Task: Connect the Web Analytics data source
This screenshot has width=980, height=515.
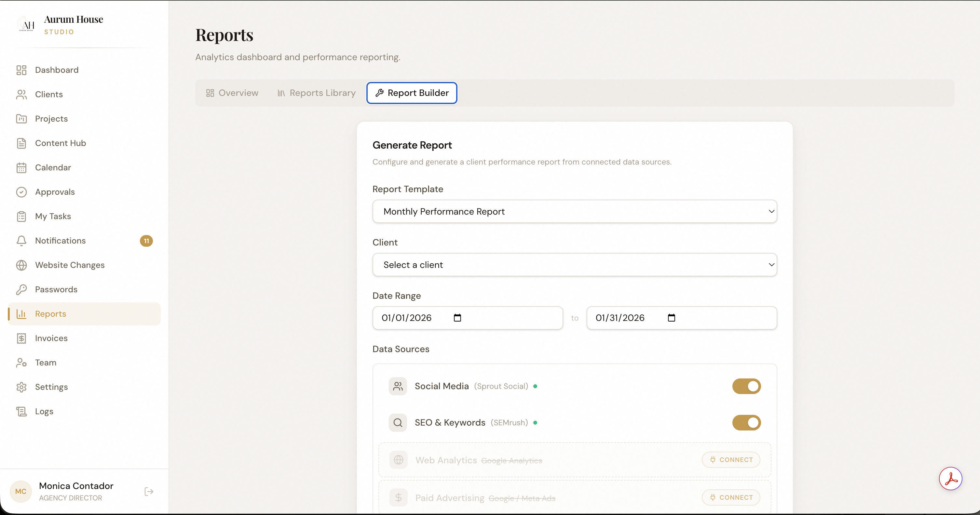Action: click(x=731, y=460)
